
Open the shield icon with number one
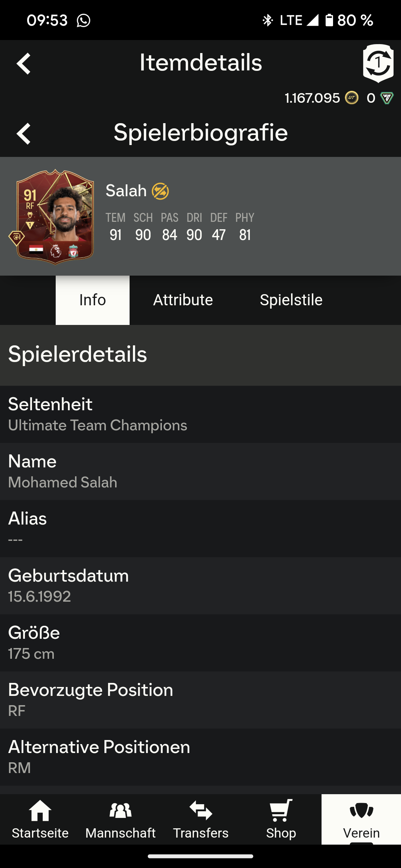pos(378,63)
